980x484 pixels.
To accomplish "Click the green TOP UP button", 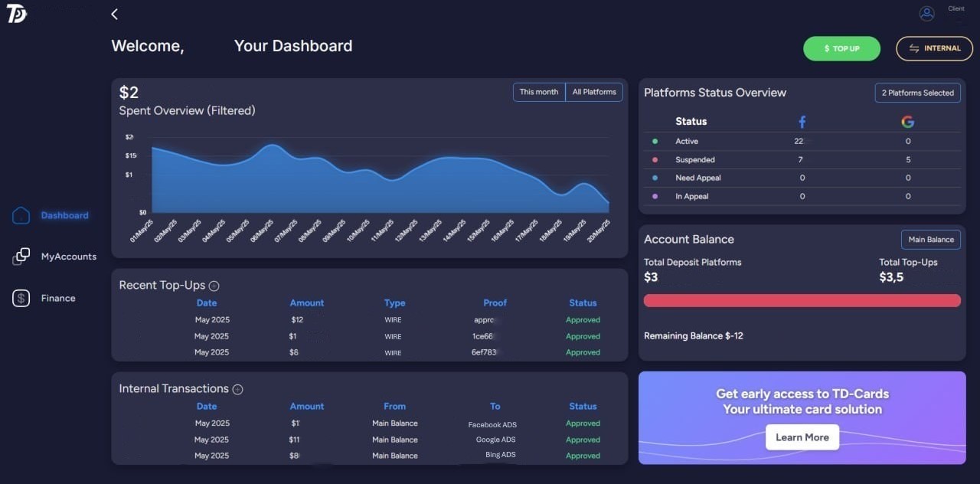I will tap(841, 48).
